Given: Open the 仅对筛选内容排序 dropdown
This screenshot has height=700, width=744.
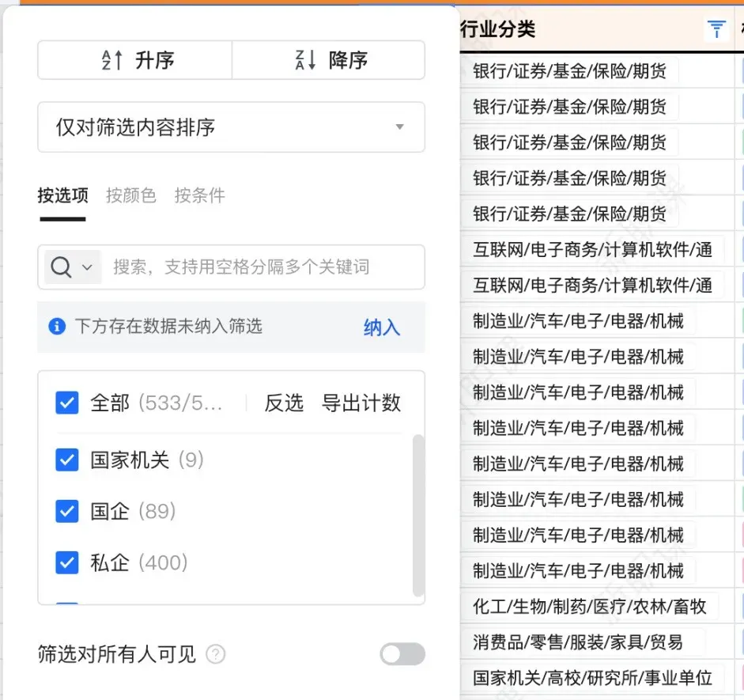Looking at the screenshot, I should tap(232, 127).
